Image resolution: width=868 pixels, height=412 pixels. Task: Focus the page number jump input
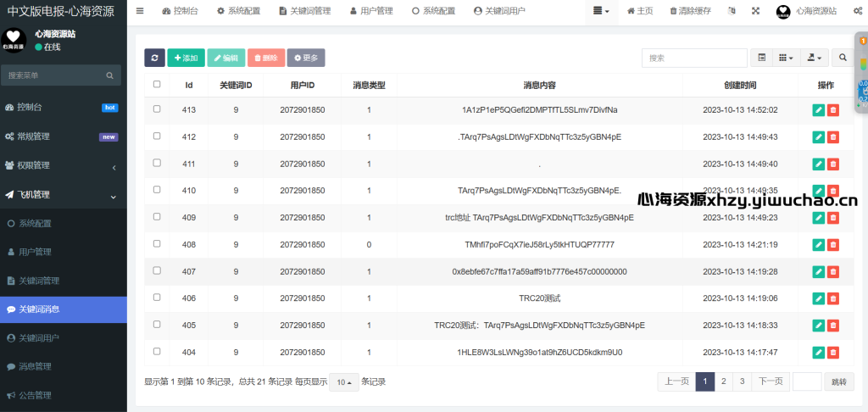point(807,381)
